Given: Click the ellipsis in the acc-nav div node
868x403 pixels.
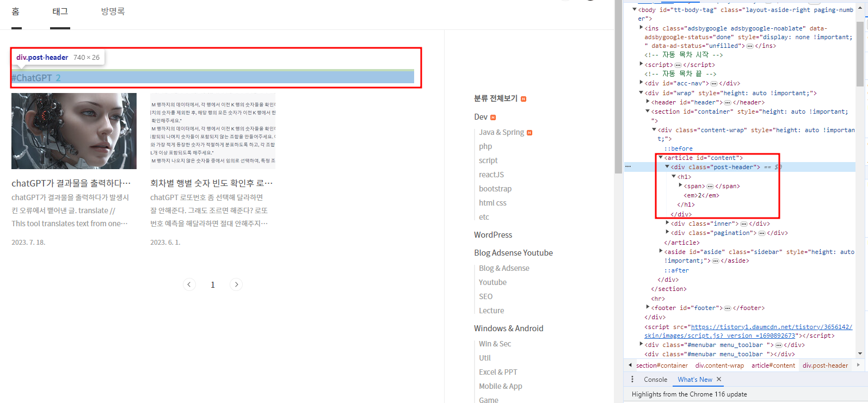Looking at the screenshot, I should coord(714,83).
